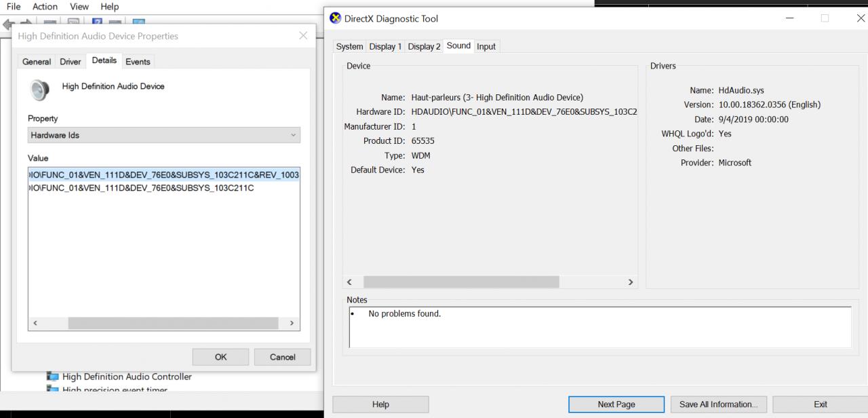Click the driver version 10.00.18362.0356 text
The height and width of the screenshot is (418, 868).
pyautogui.click(x=770, y=104)
